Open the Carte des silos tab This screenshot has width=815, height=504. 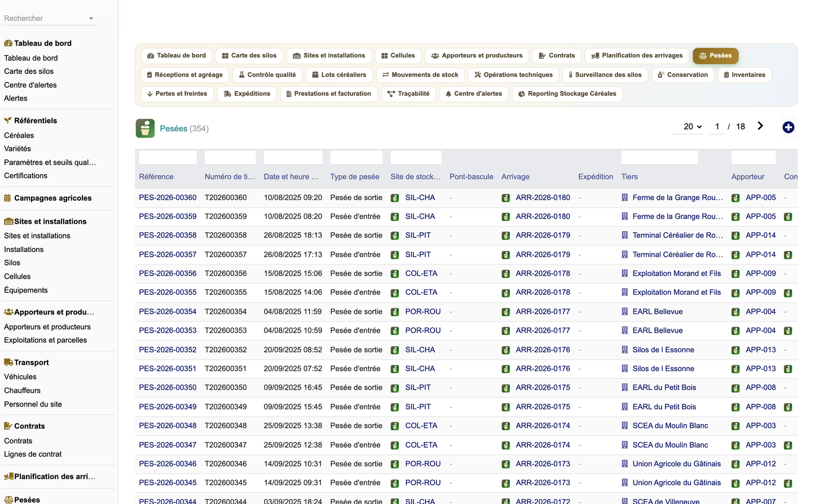coord(249,56)
